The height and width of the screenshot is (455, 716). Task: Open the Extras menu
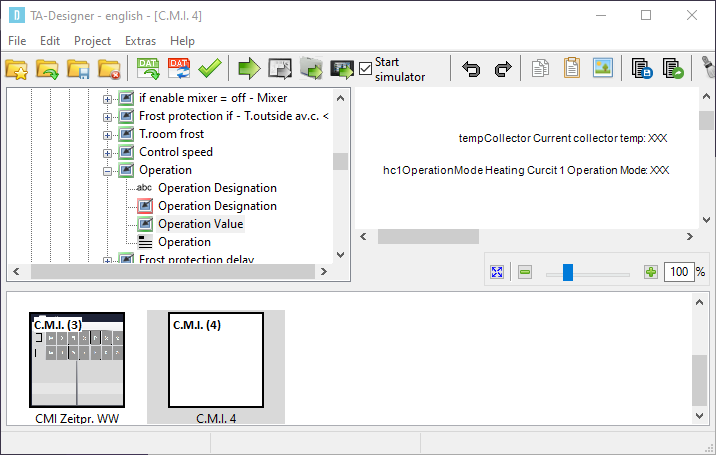(x=140, y=41)
